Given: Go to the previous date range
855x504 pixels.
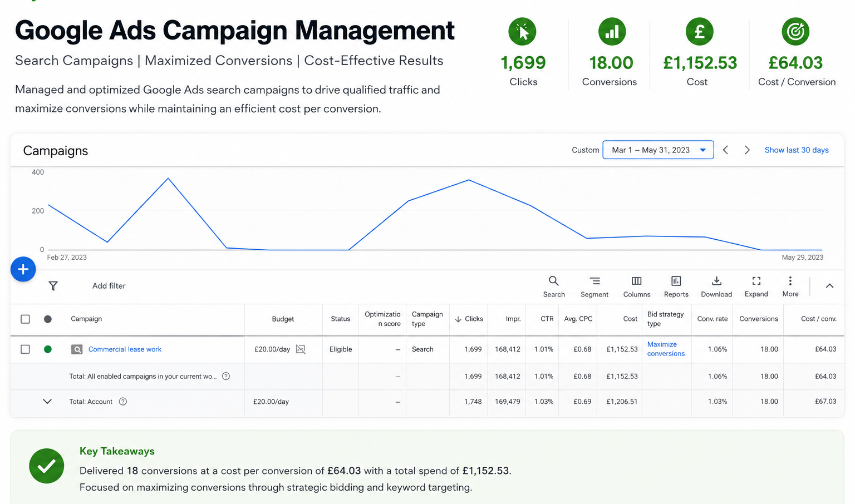Looking at the screenshot, I should 725,150.
